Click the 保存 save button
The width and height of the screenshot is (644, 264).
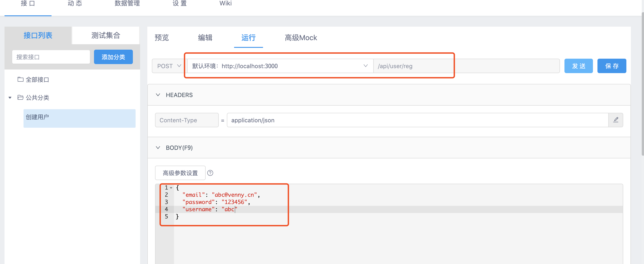coord(611,66)
